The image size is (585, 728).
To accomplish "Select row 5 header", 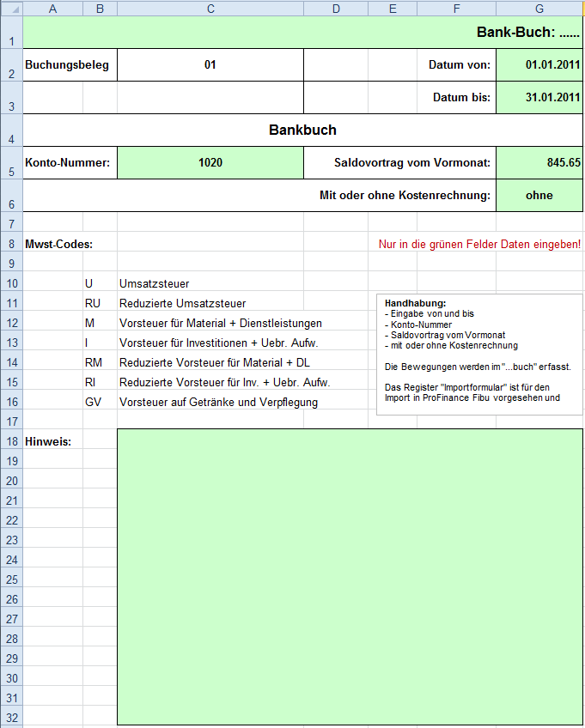I will 11,163.
